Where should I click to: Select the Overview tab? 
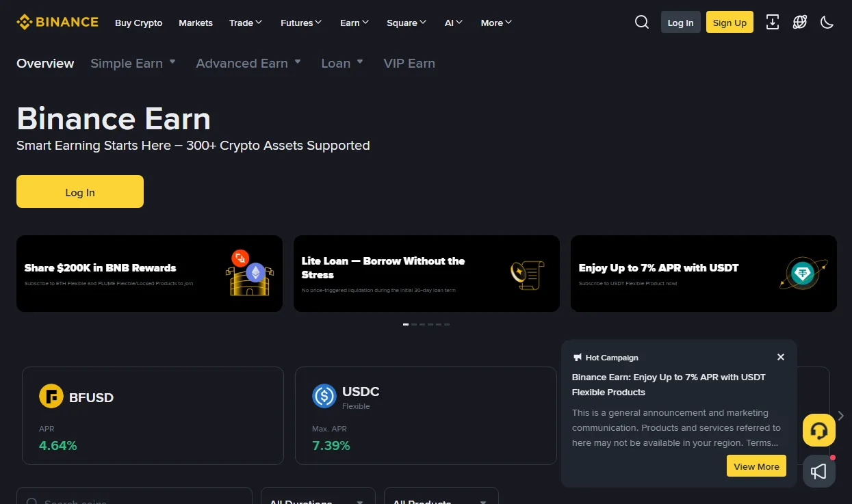click(45, 63)
